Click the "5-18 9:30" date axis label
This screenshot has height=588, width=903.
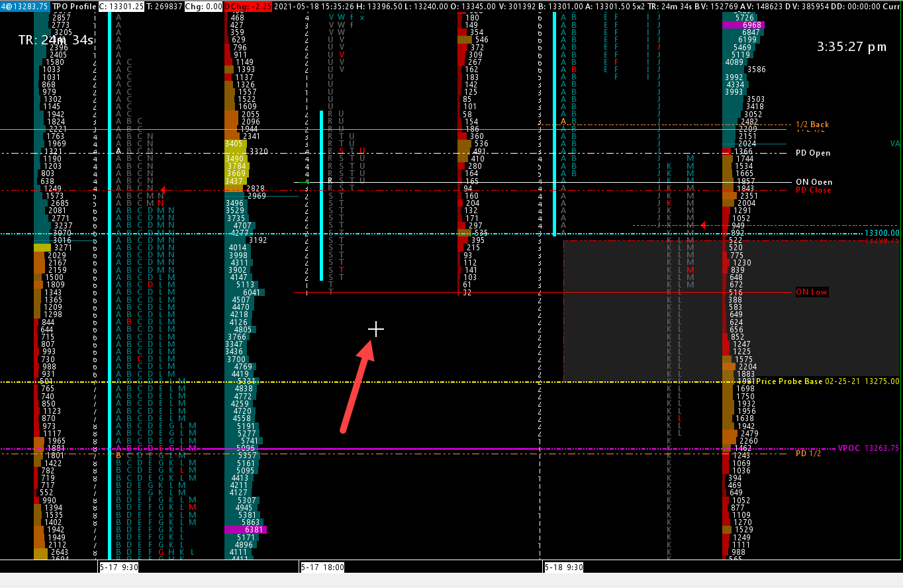point(563,567)
